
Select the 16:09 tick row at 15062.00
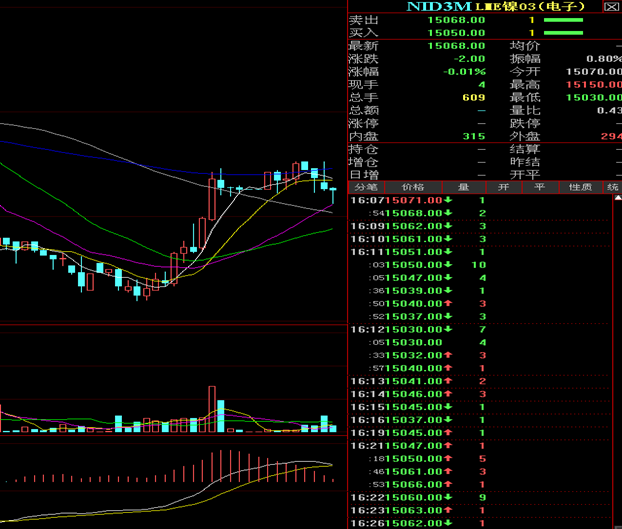point(480,226)
